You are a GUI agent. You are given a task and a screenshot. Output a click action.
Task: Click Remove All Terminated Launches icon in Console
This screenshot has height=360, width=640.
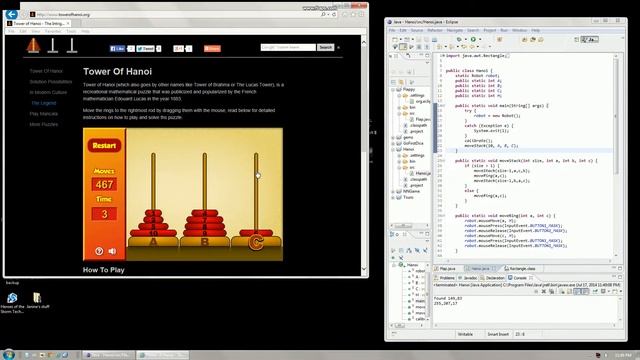click(x=551, y=291)
